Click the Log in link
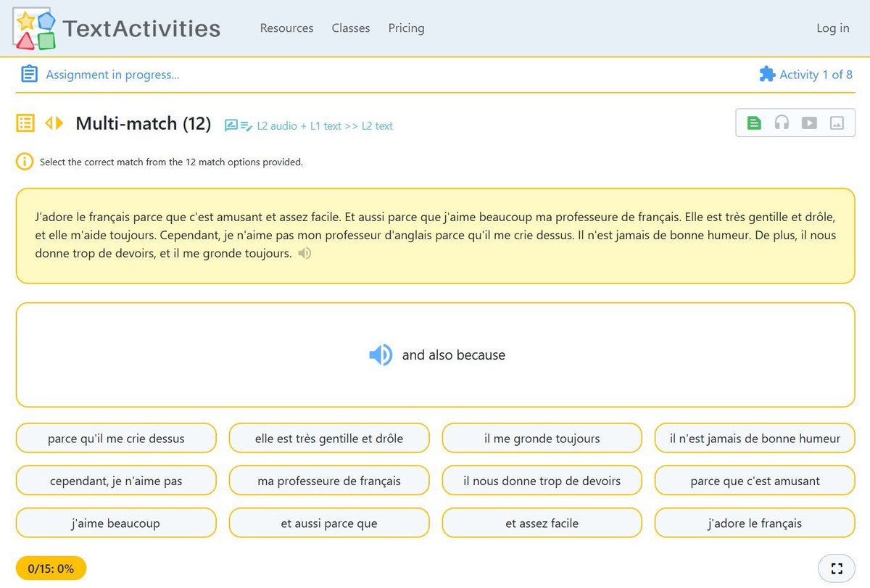870x588 pixels. 832,28
